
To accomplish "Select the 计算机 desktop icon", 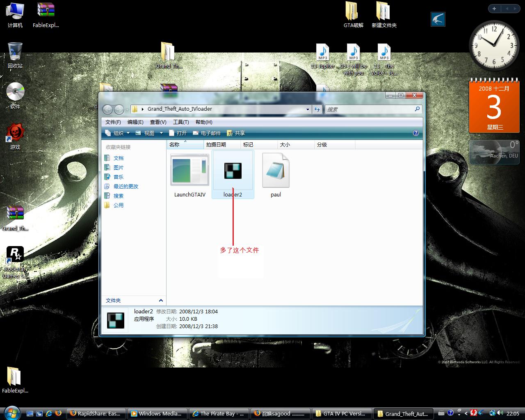I will click(15, 15).
